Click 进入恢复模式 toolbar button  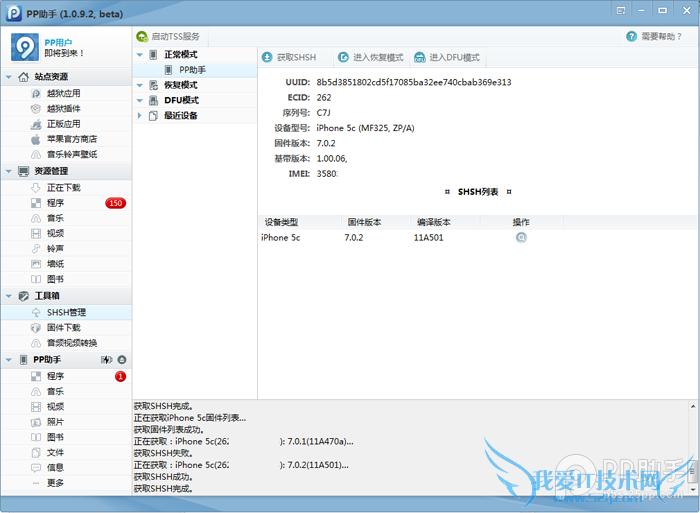(x=371, y=57)
